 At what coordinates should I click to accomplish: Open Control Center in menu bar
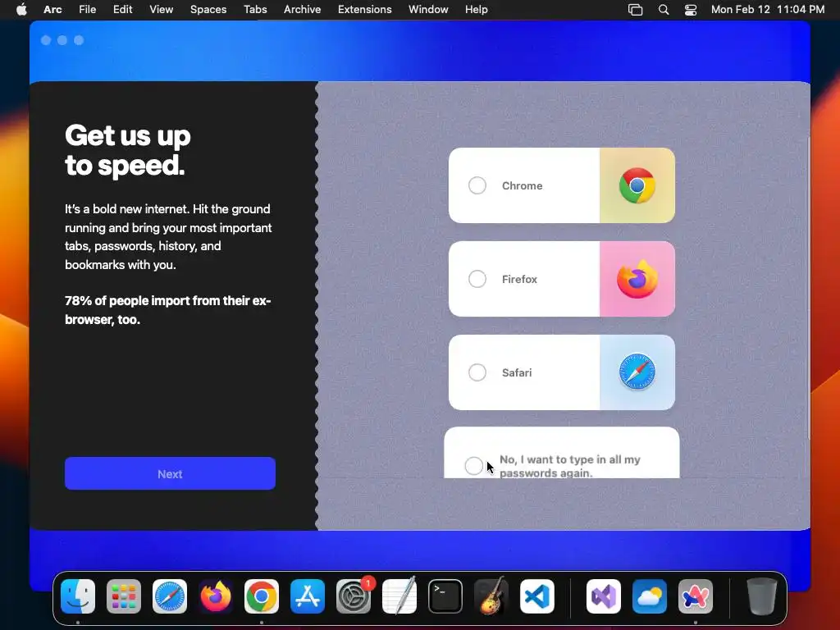tap(691, 10)
